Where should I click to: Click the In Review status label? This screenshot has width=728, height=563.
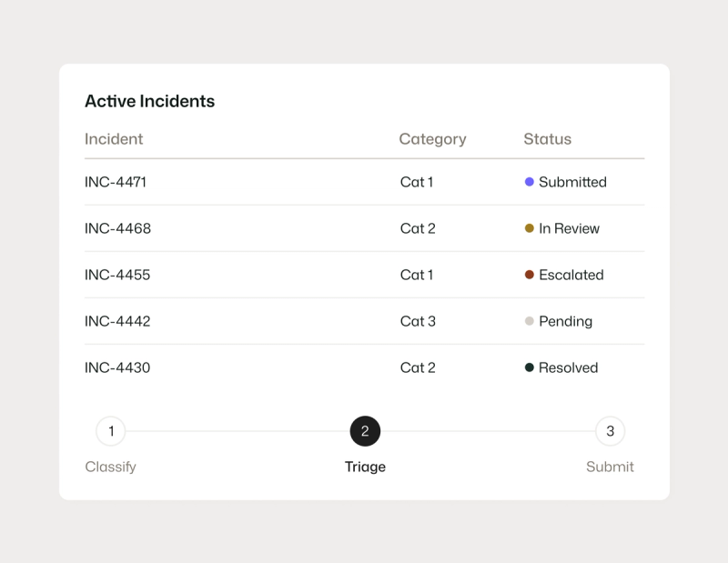[569, 228]
